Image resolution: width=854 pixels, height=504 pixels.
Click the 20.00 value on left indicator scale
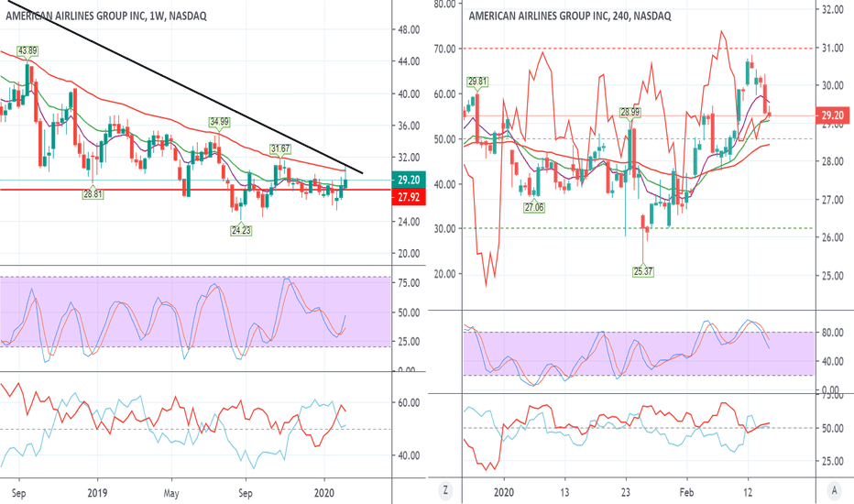445,274
